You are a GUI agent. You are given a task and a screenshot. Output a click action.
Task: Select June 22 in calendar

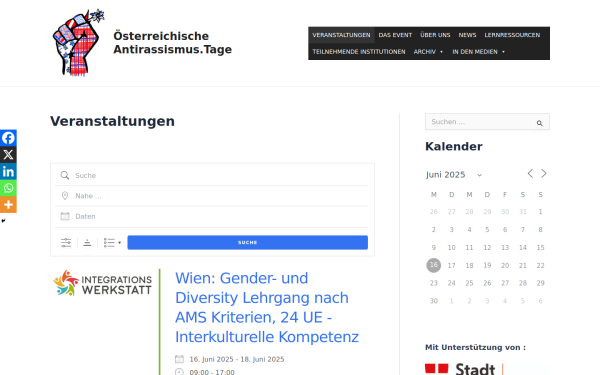pos(540,265)
